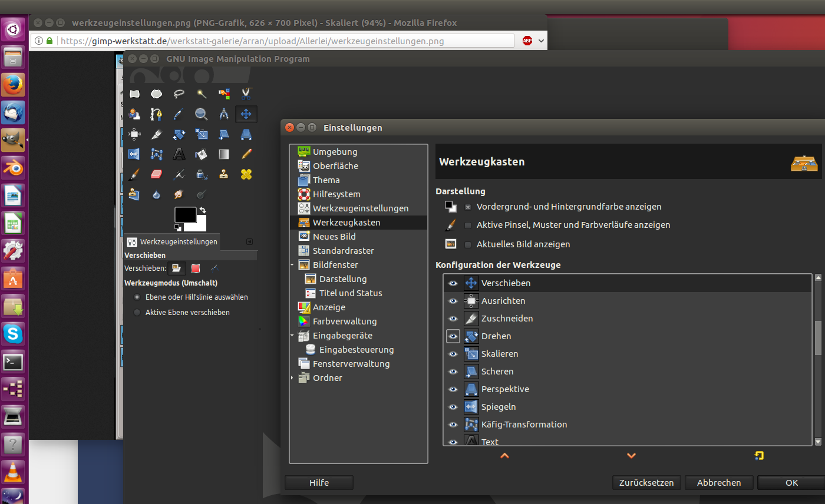
Task: Select the Color Picker eyedropper tool
Action: pos(179,114)
